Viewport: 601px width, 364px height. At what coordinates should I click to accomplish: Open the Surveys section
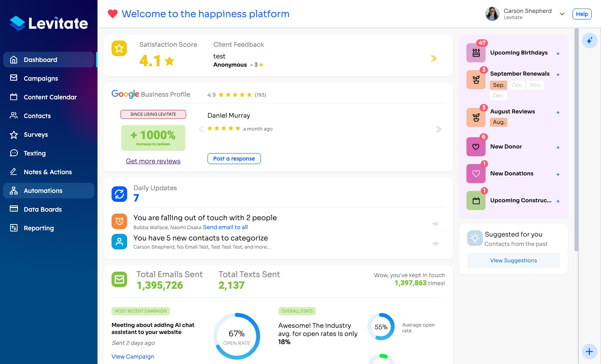49,134
